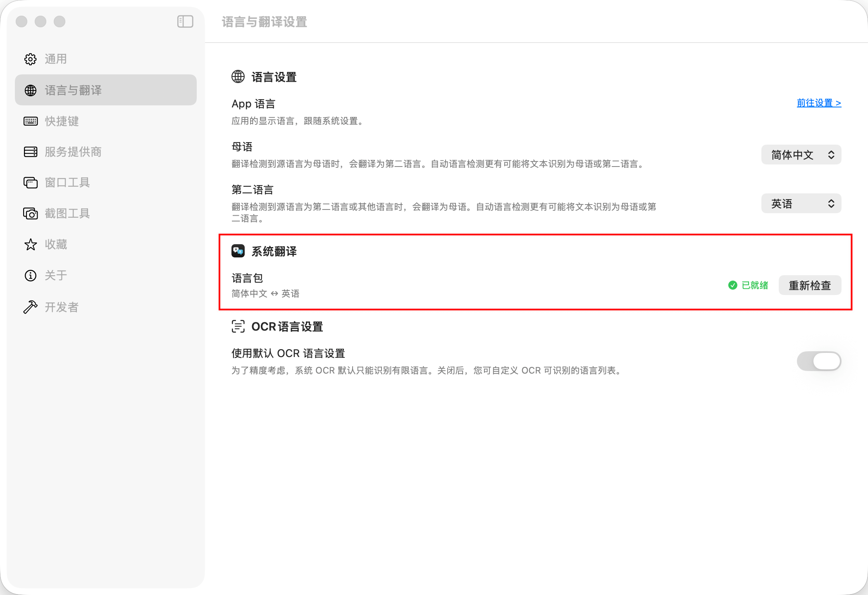Click the sidebar toggle icon
The width and height of the screenshot is (868, 595).
pyautogui.click(x=185, y=21)
